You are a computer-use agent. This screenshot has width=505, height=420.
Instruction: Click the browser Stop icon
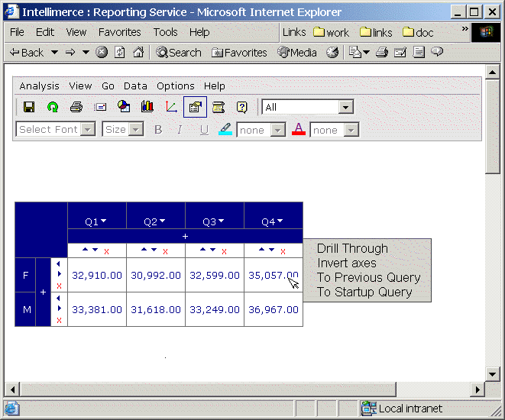pyautogui.click(x=102, y=52)
